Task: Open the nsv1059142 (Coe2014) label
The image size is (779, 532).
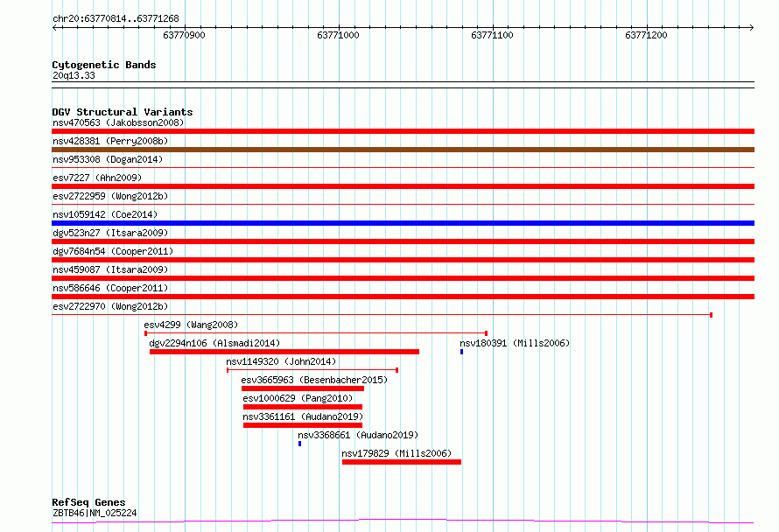Action: [105, 214]
